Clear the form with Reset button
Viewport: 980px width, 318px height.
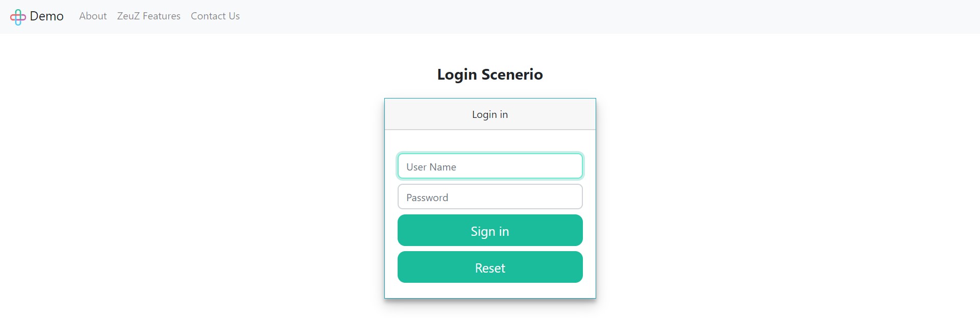pyautogui.click(x=490, y=267)
